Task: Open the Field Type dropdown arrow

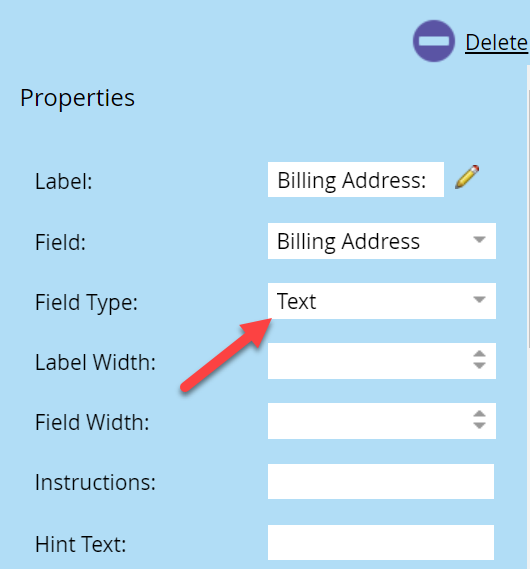Action: pyautogui.click(x=480, y=300)
